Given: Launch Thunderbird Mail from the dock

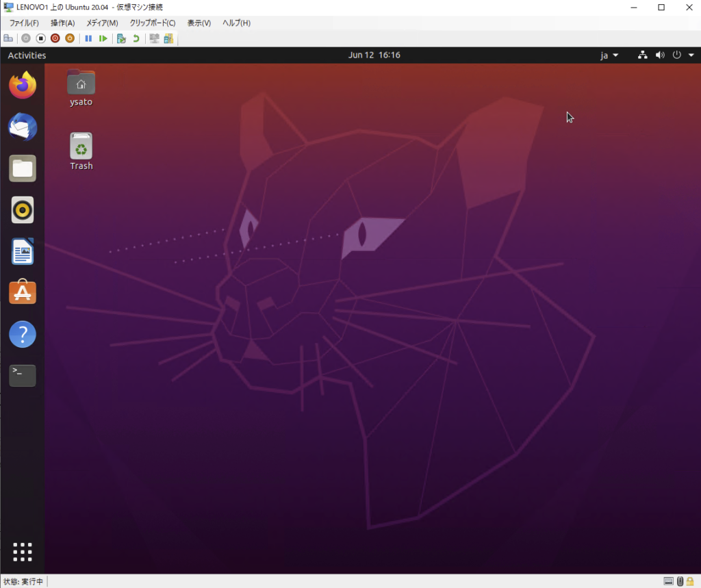Looking at the screenshot, I should point(23,127).
